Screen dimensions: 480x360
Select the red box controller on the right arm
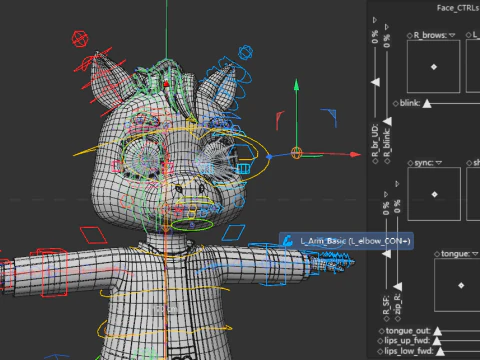tap(54, 272)
